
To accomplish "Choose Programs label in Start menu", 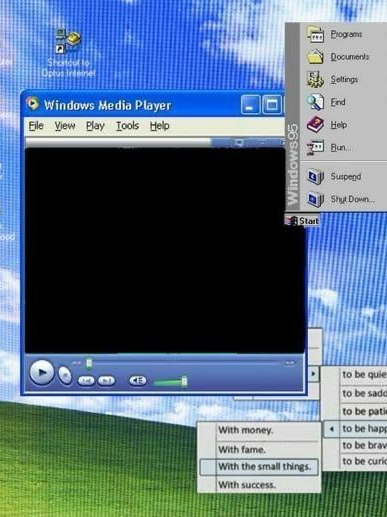I will click(346, 34).
